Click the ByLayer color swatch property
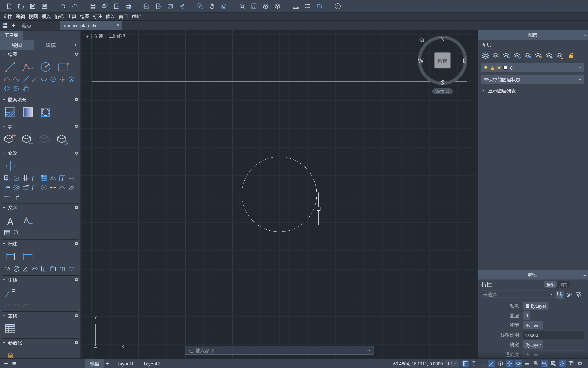588x368 pixels. point(536,306)
